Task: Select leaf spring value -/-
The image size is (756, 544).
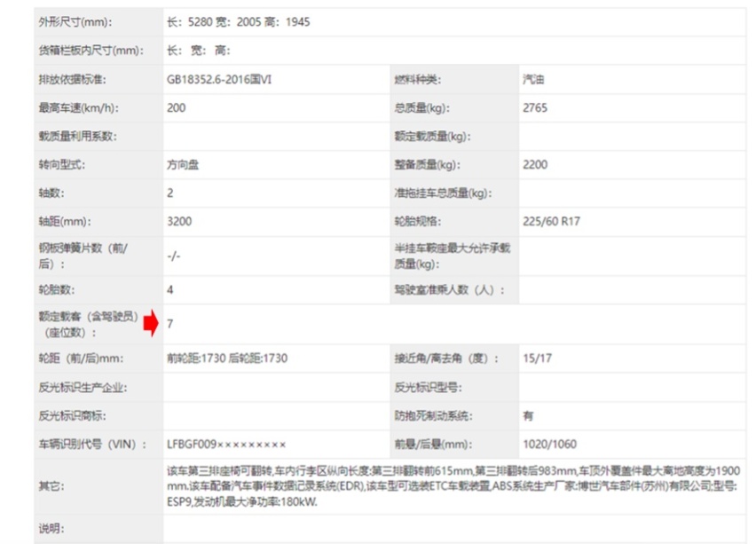Action: pyautogui.click(x=174, y=256)
